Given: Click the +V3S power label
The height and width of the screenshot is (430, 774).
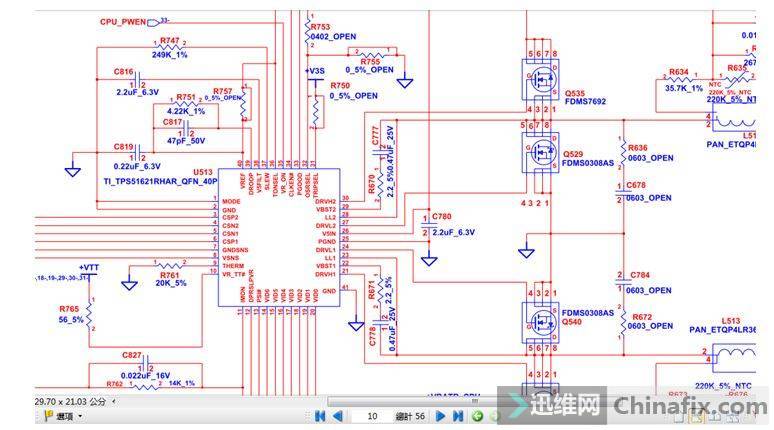Looking at the screenshot, I should coord(315,71).
